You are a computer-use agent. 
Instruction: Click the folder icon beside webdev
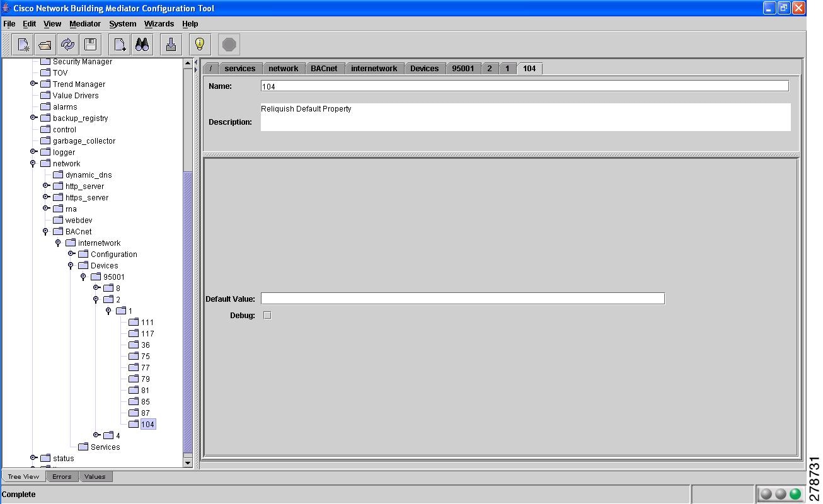tap(58, 220)
